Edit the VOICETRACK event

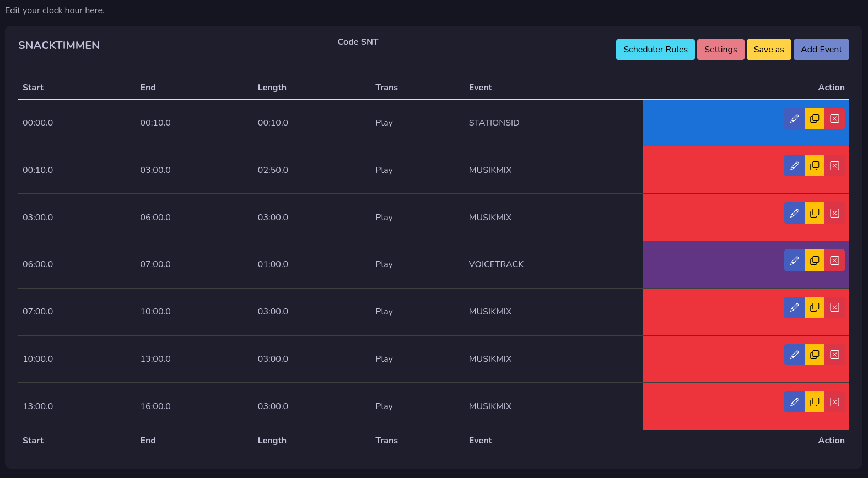(794, 260)
